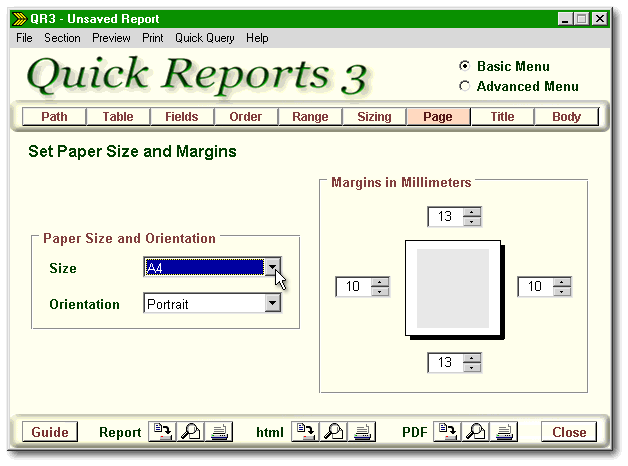Select the Page tab

click(438, 116)
